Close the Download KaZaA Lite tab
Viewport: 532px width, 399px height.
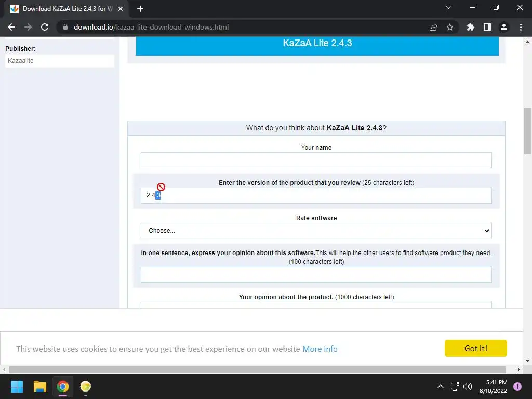point(121,9)
